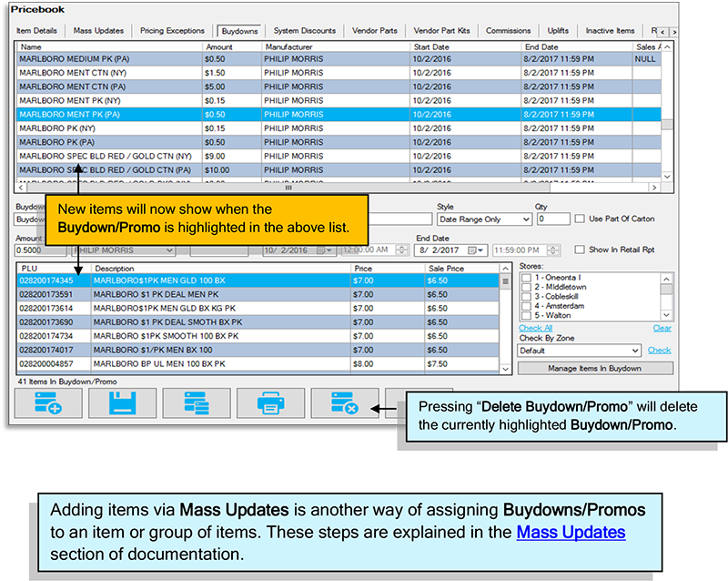
Task: Click the Manage Items In Buydown button
Action: (x=595, y=368)
